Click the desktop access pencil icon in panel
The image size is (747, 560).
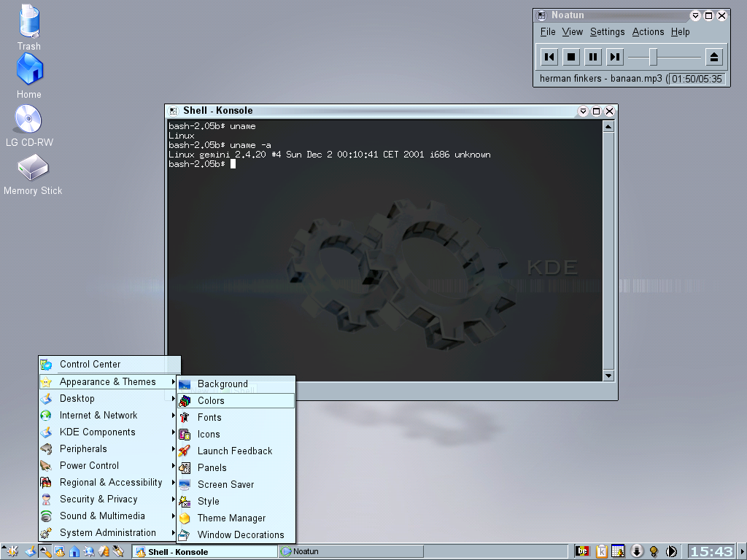[31, 551]
